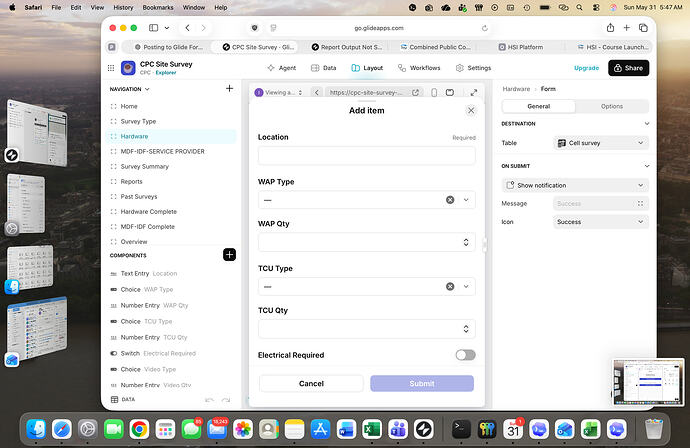The height and width of the screenshot is (448, 690).
Task: Open the apps grid icon
Action: [x=111, y=68]
